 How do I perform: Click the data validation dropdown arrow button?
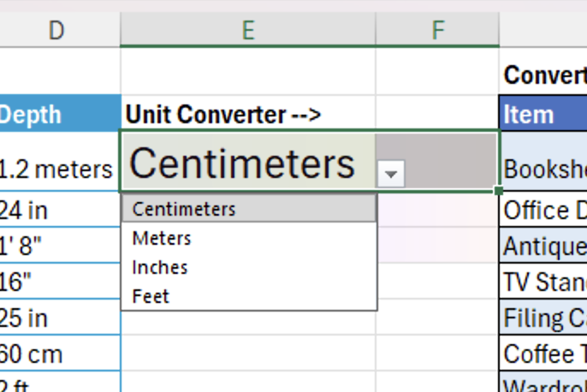(x=391, y=174)
